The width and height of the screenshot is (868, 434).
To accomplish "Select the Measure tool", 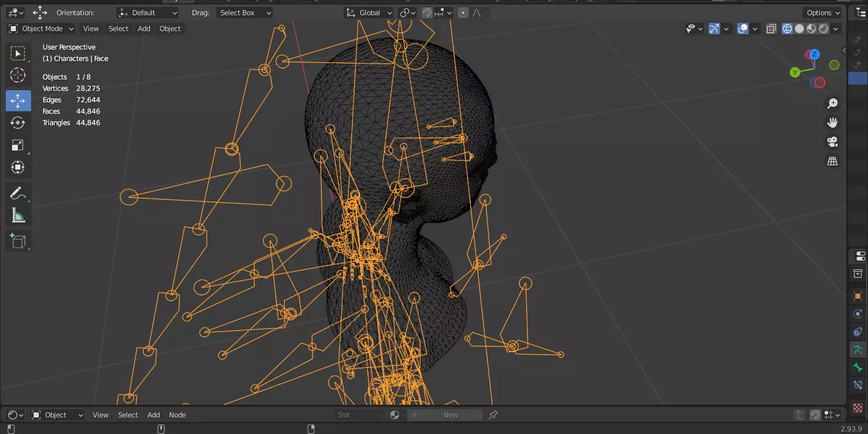I will pyautogui.click(x=18, y=216).
